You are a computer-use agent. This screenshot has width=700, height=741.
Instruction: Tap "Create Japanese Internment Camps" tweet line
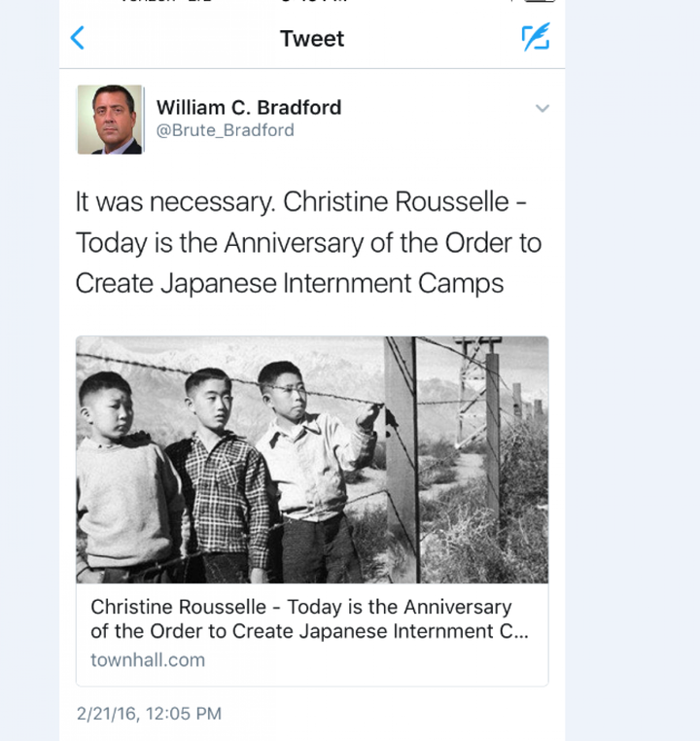pyautogui.click(x=290, y=283)
